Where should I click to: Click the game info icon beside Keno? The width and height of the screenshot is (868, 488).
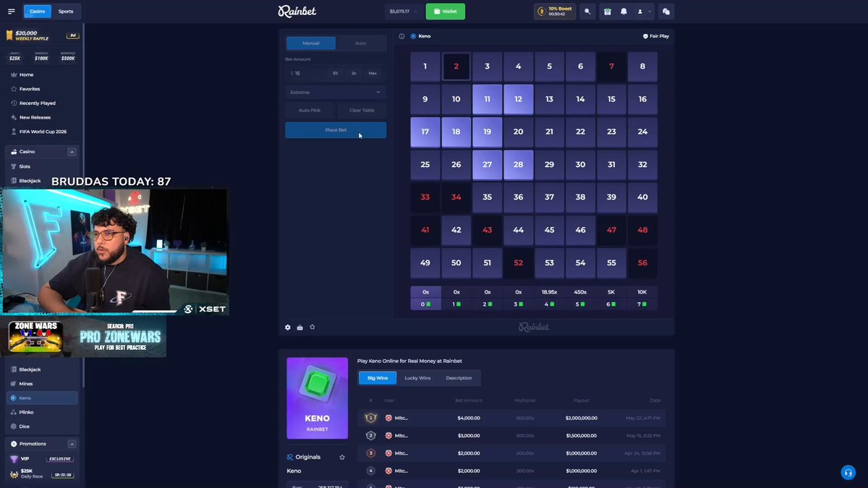[402, 36]
